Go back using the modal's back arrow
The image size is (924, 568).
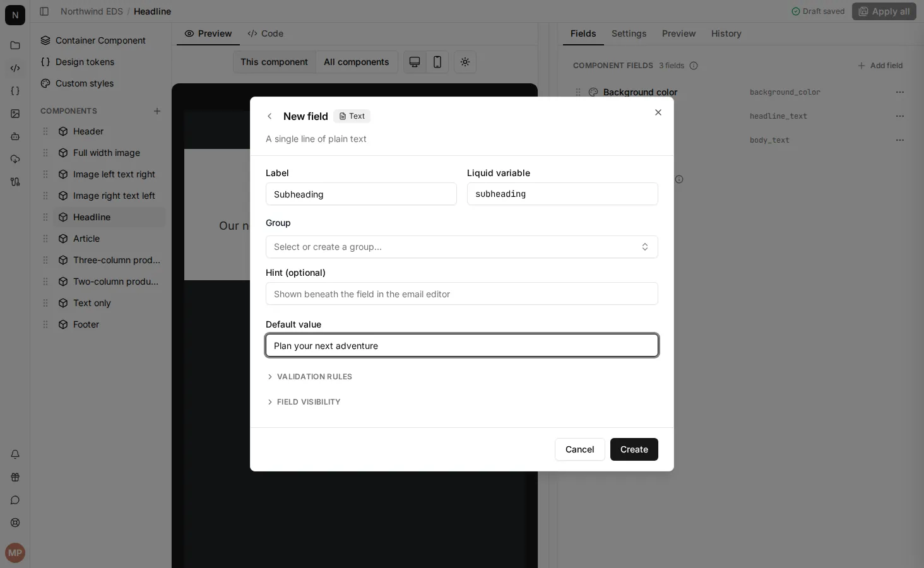coord(269,116)
